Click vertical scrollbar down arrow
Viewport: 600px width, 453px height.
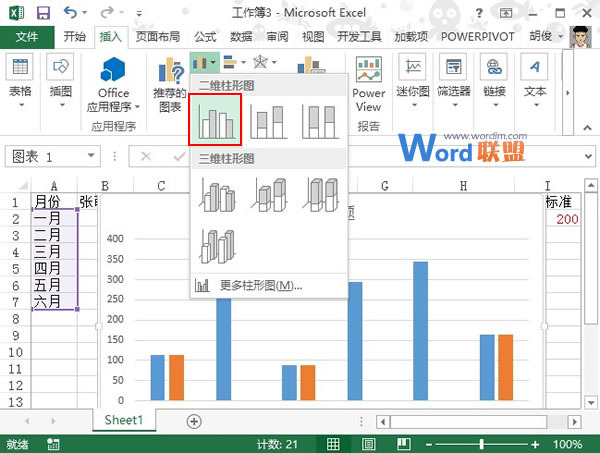click(591, 402)
